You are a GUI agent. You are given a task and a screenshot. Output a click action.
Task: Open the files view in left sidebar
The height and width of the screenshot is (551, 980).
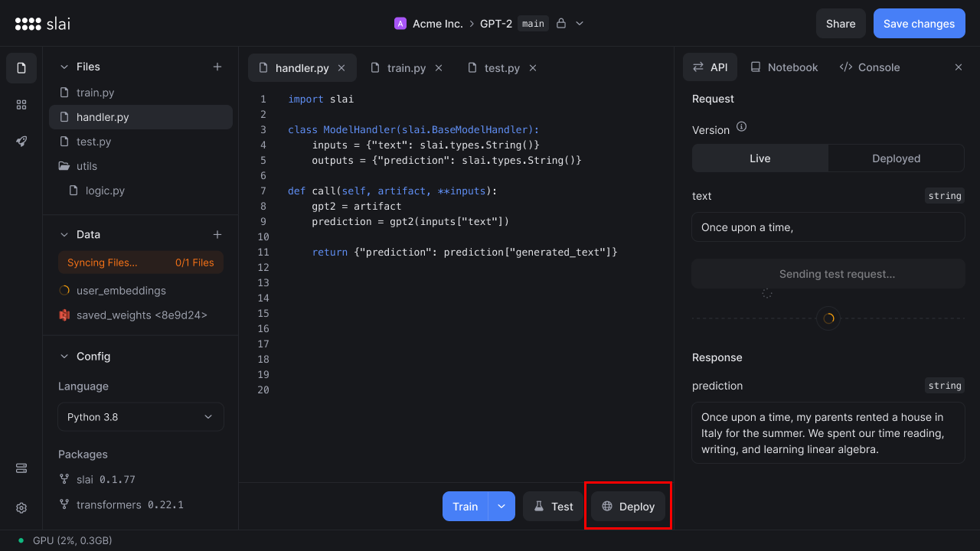tap(21, 68)
